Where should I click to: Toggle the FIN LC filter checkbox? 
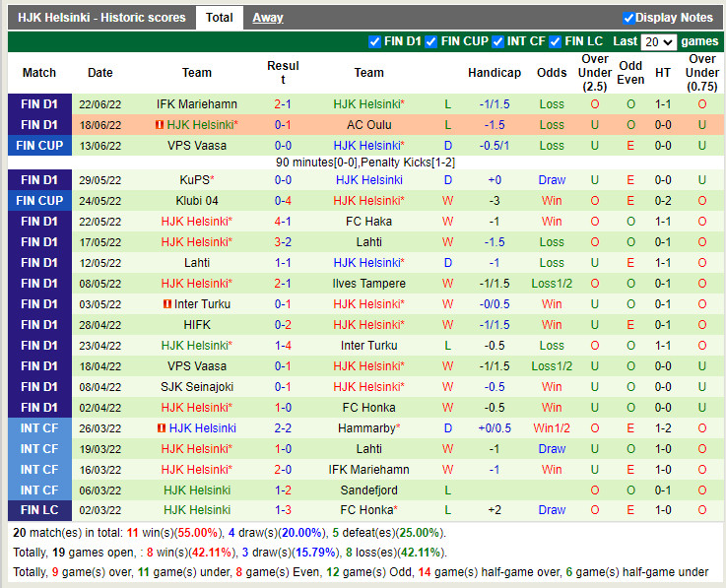click(556, 41)
